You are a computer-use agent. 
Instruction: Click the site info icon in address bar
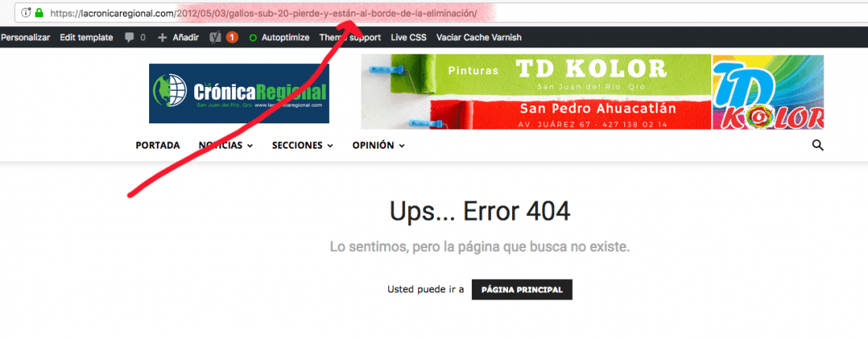pyautogui.click(x=25, y=12)
